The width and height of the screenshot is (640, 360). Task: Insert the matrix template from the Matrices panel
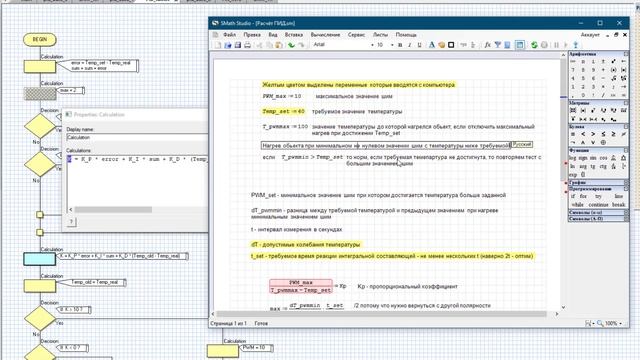tap(573, 111)
